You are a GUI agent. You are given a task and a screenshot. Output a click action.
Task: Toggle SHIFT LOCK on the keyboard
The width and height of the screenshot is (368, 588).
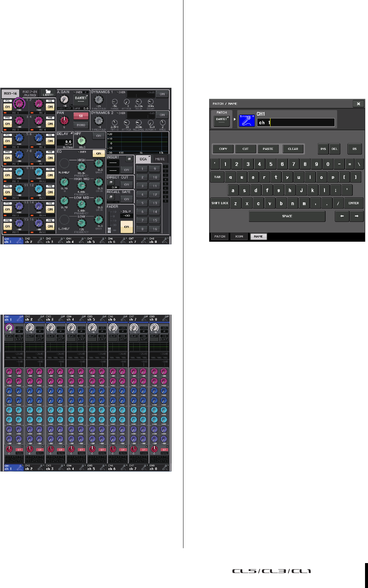(x=220, y=203)
